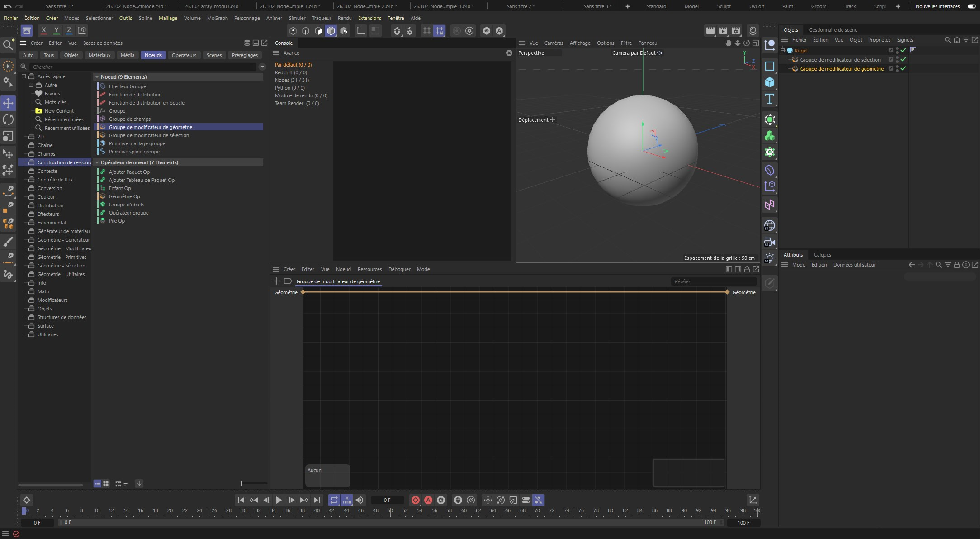Switch to the Calques tab
This screenshot has width=980, height=539.
[822, 255]
